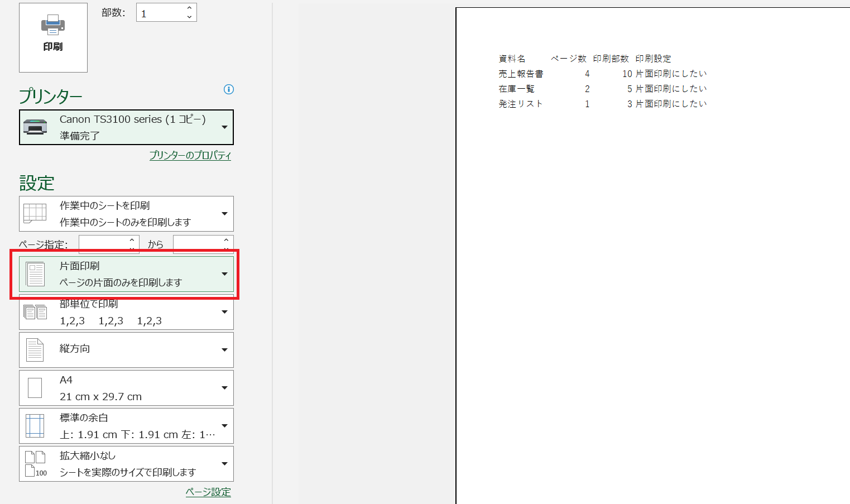The image size is (850, 504).
Task: Click the printer info icon
Action: [x=229, y=89]
